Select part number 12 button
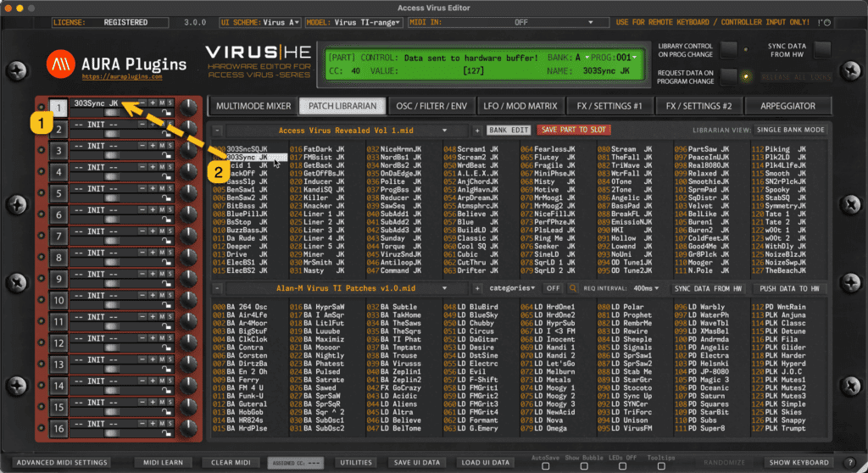The image size is (868, 473). click(58, 342)
